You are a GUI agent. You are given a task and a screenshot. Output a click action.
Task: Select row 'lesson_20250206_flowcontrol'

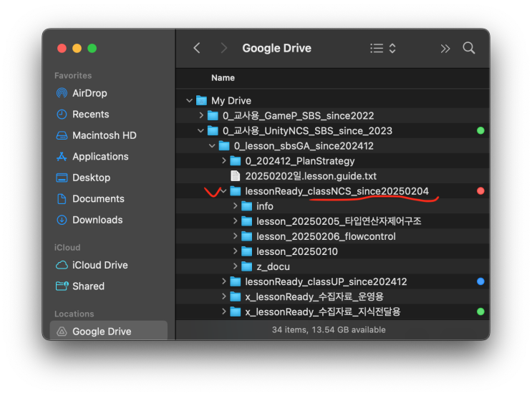332,236
